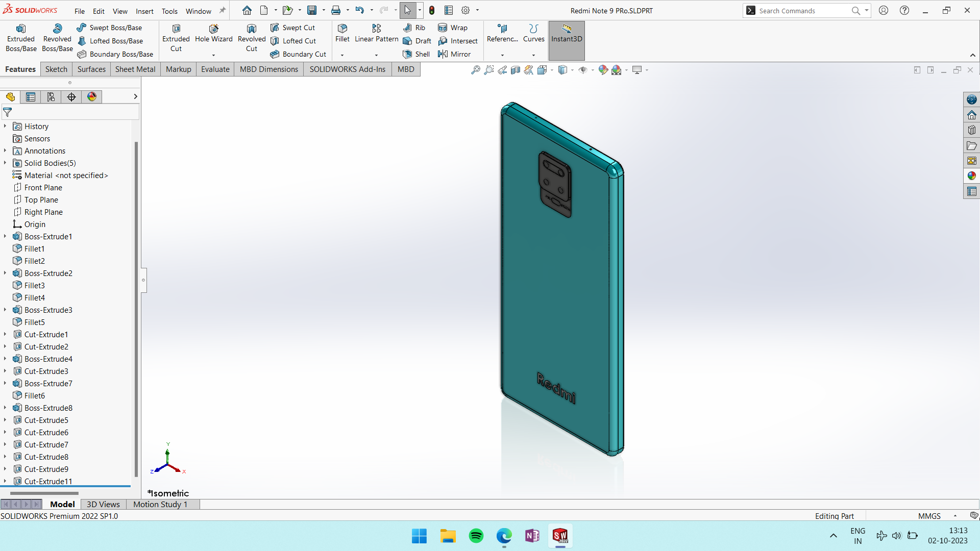Open the DimXpertManager tab icon
This screenshot has height=551, width=980.
[x=71, y=97]
